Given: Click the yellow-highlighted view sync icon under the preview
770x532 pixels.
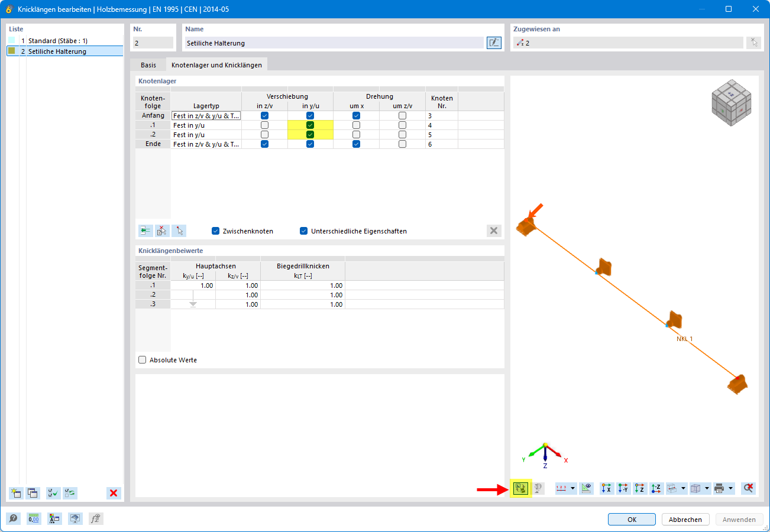Looking at the screenshot, I should click(x=520, y=488).
